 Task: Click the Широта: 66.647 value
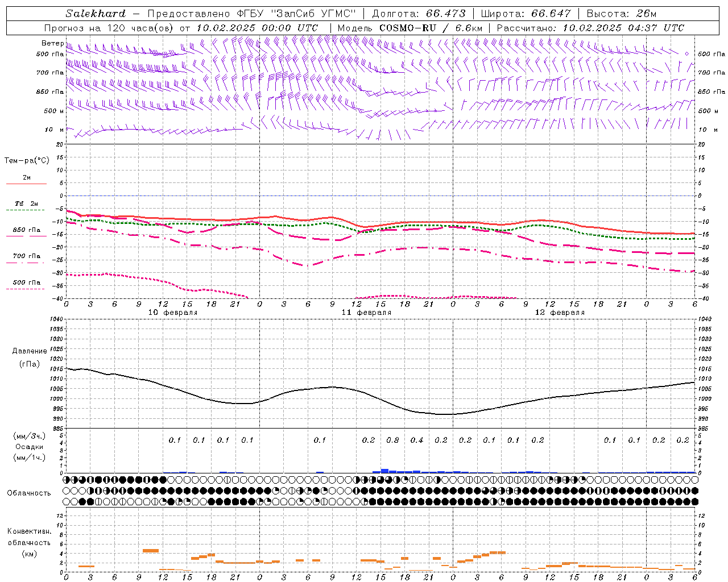(526, 14)
